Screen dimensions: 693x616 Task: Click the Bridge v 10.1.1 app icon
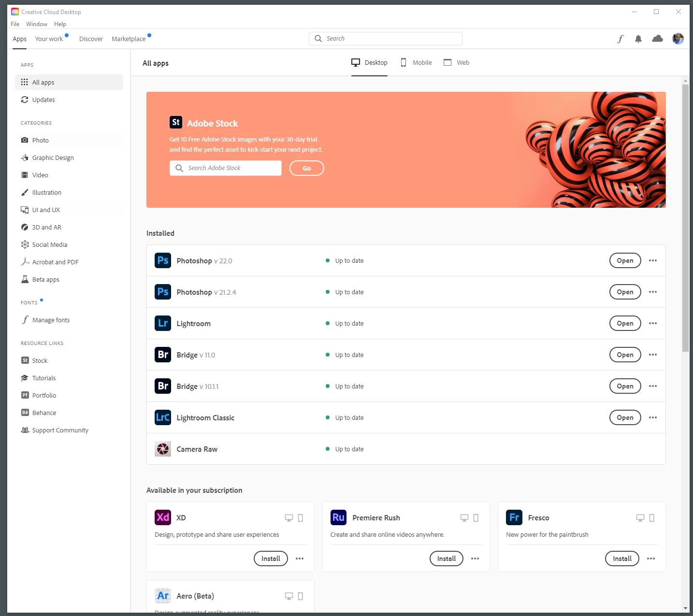[163, 386]
